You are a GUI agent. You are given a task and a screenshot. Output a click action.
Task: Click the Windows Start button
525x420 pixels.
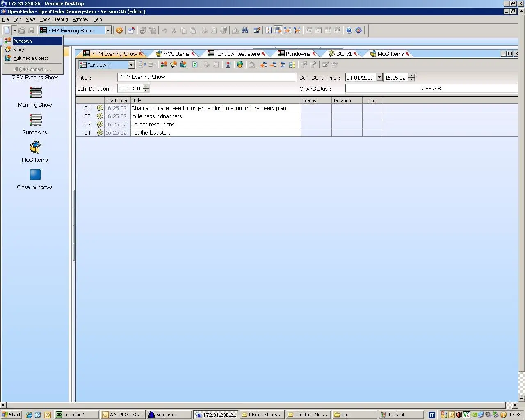(11, 415)
